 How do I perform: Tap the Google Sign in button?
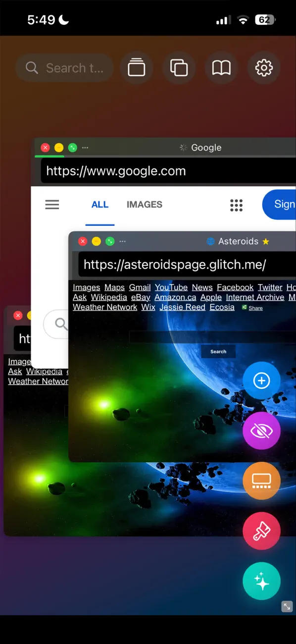280,204
